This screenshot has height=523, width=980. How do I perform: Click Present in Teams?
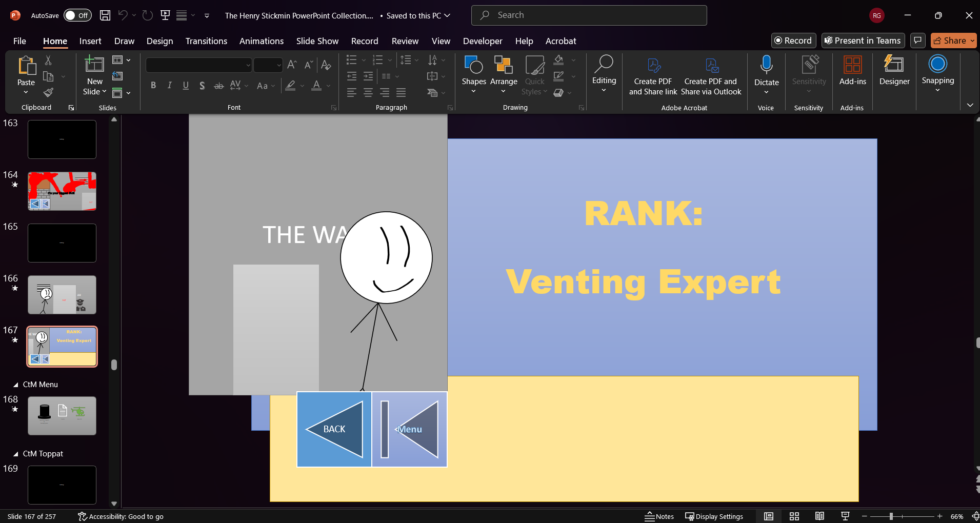pos(863,41)
